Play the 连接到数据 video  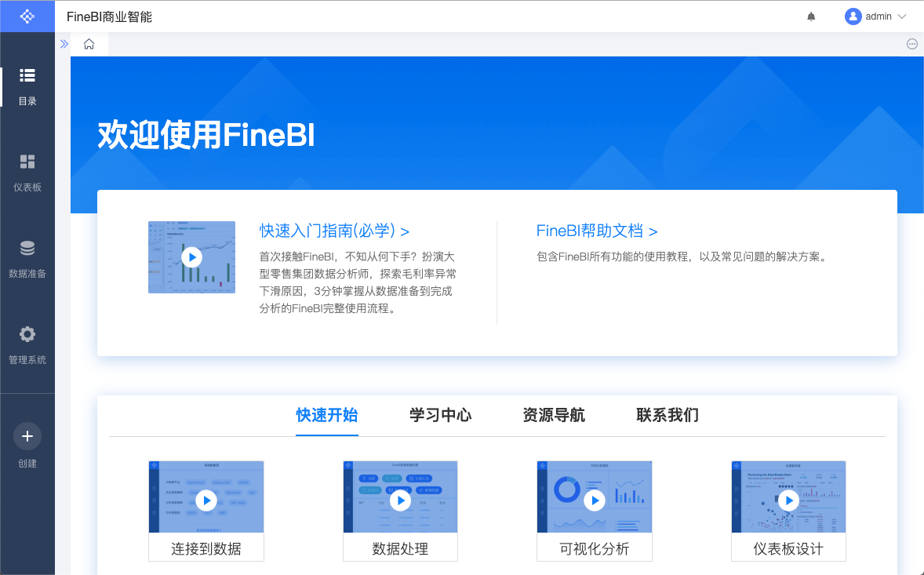206,500
